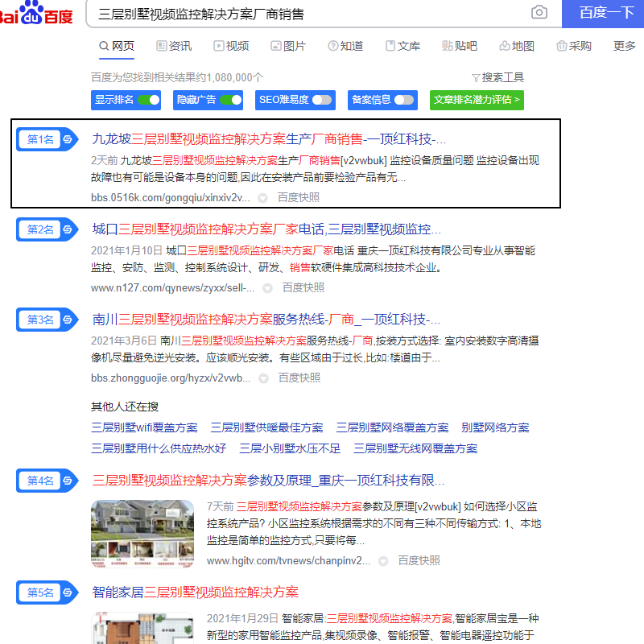Click the www.n127.com result URL
Image resolution: width=644 pixels, height=644 pixels.
point(172,288)
